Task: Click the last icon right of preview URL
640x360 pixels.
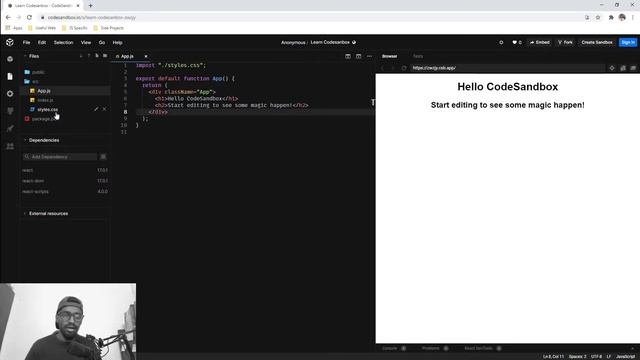Action: 633,68
